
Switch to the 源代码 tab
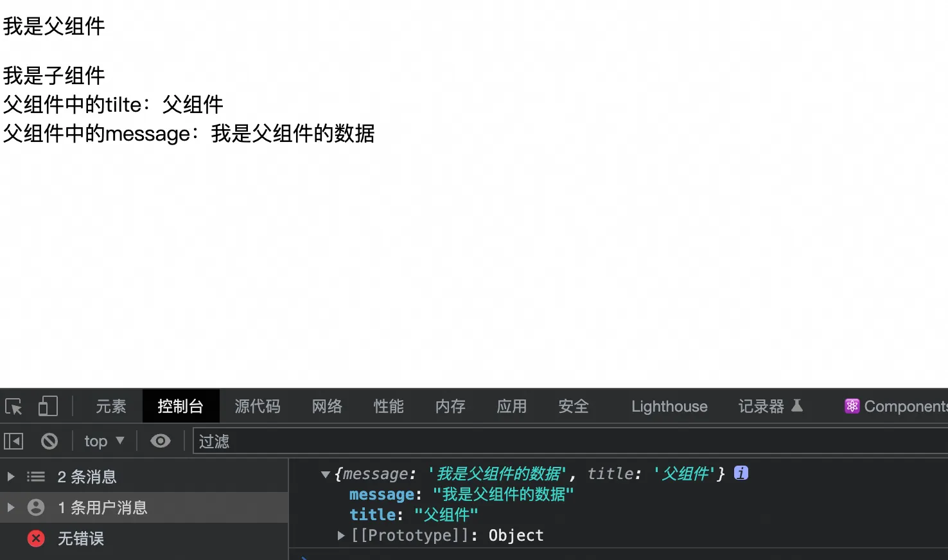click(257, 407)
